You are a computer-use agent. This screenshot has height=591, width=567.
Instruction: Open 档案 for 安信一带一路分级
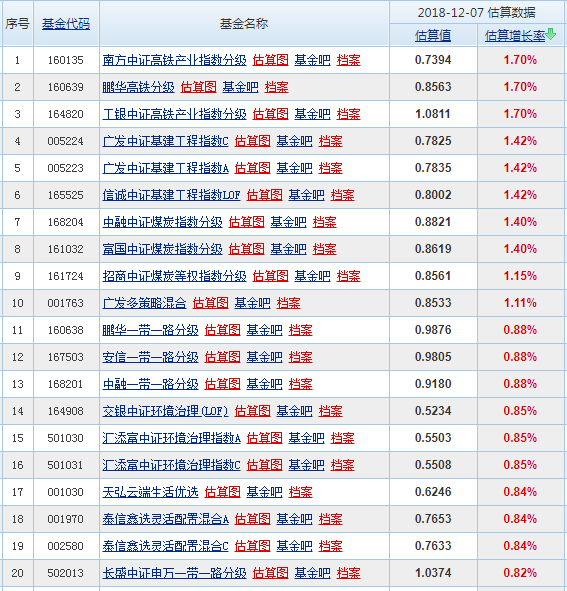pyautogui.click(x=300, y=357)
